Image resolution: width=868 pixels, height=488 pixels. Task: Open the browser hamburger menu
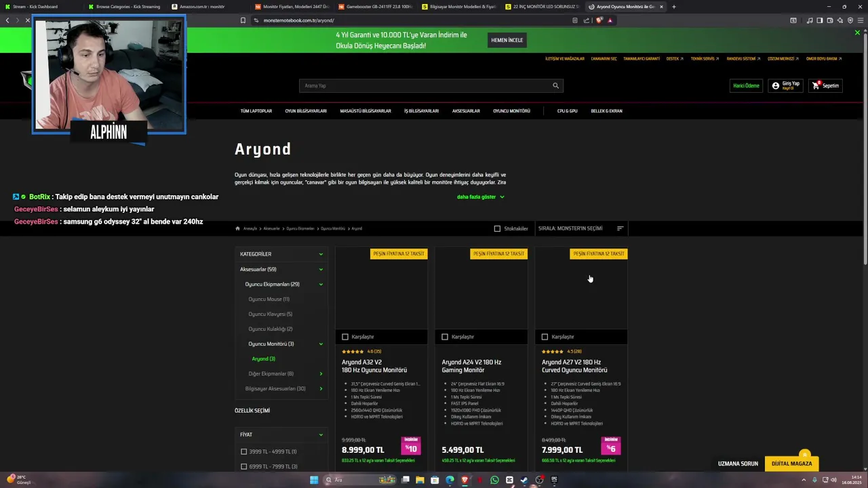(861, 20)
